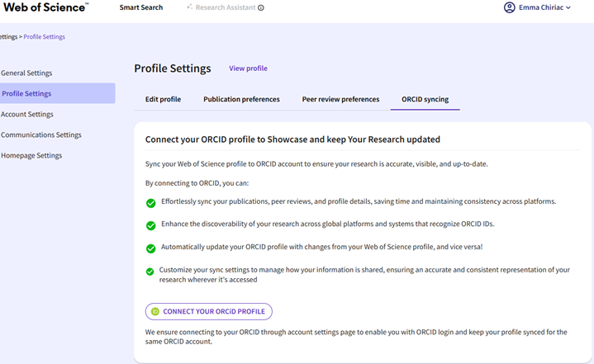Go to General Settings in sidebar
The height and width of the screenshot is (364, 594).
coord(26,73)
